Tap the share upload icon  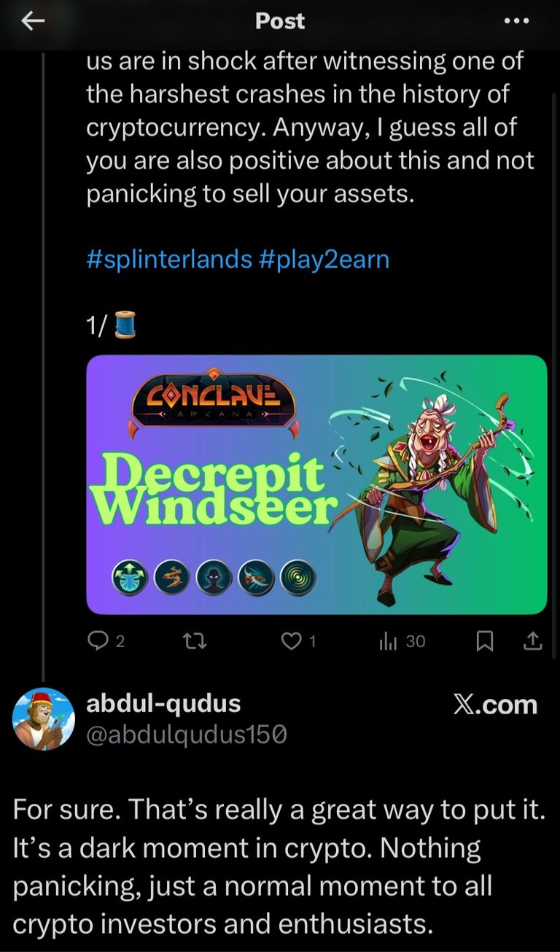click(x=533, y=641)
